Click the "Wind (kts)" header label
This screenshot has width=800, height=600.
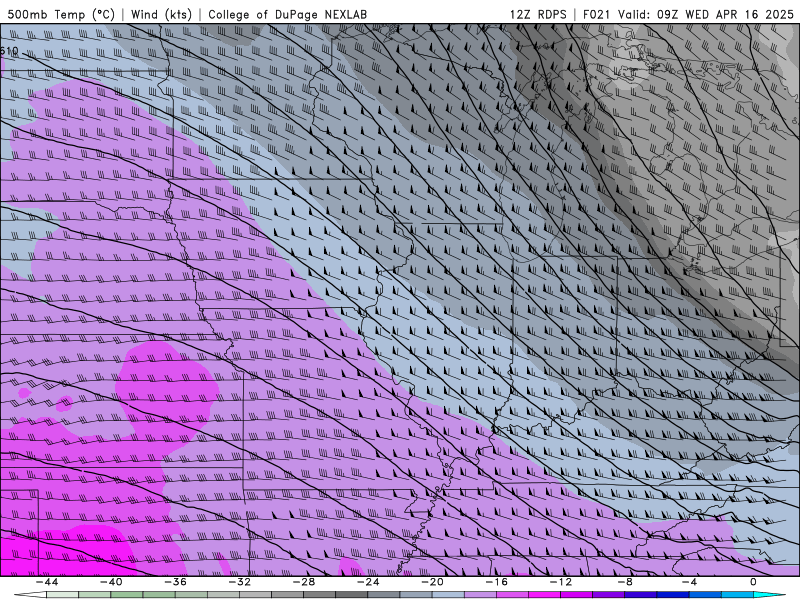point(161,14)
